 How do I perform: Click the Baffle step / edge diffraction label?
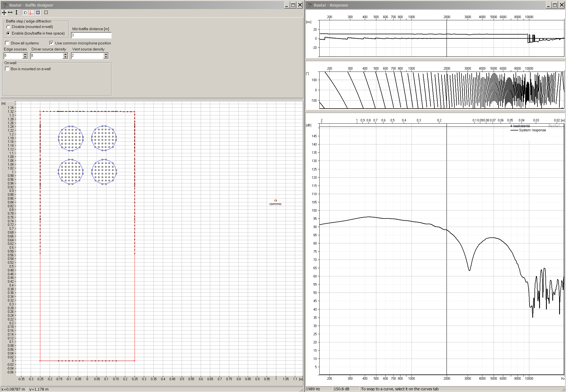29,21
